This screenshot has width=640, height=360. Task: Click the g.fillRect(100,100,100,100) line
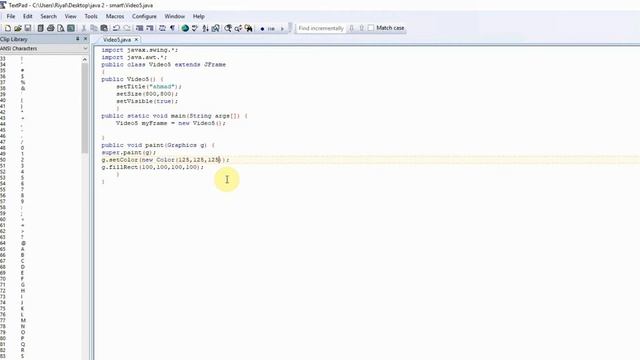pos(152,167)
